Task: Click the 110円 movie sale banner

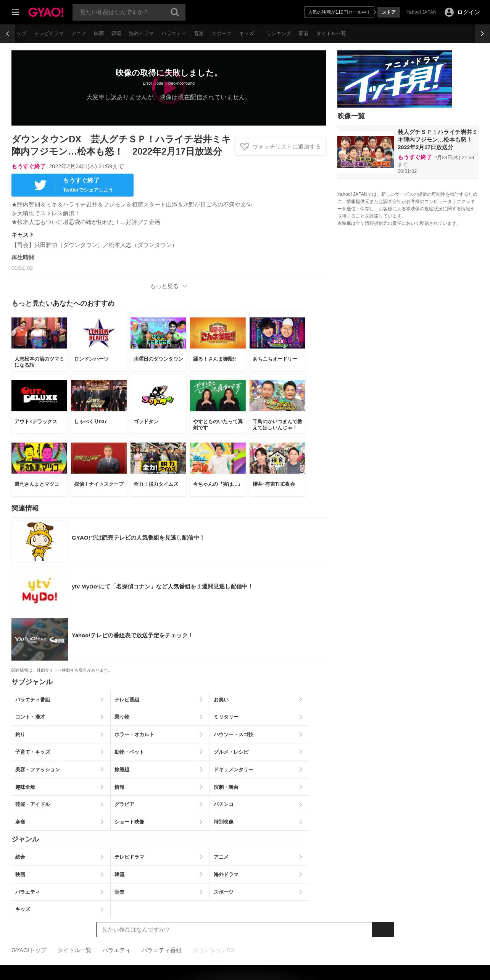Action: click(x=339, y=12)
